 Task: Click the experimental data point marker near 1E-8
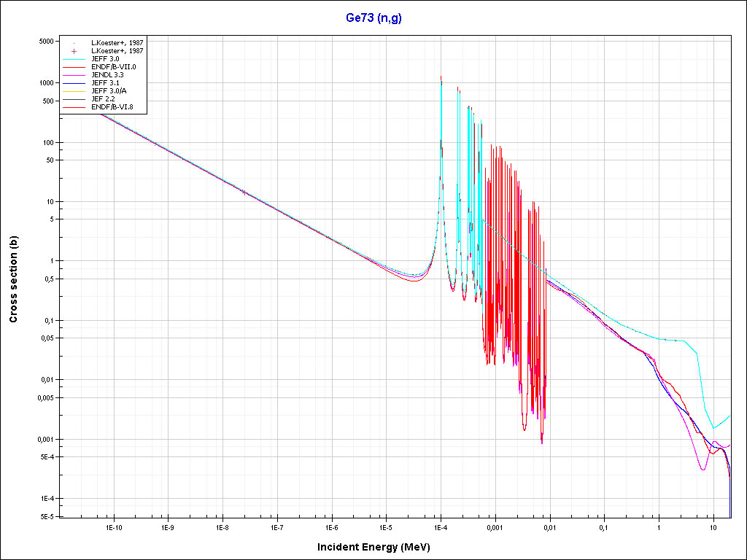[244, 192]
